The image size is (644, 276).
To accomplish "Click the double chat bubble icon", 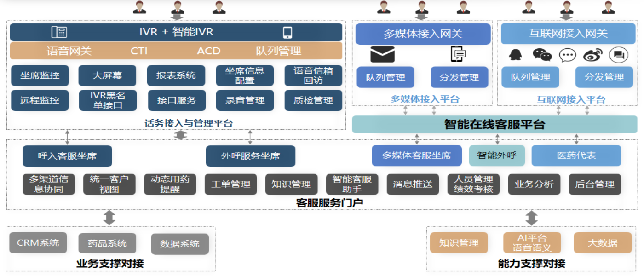I will tap(618, 55).
